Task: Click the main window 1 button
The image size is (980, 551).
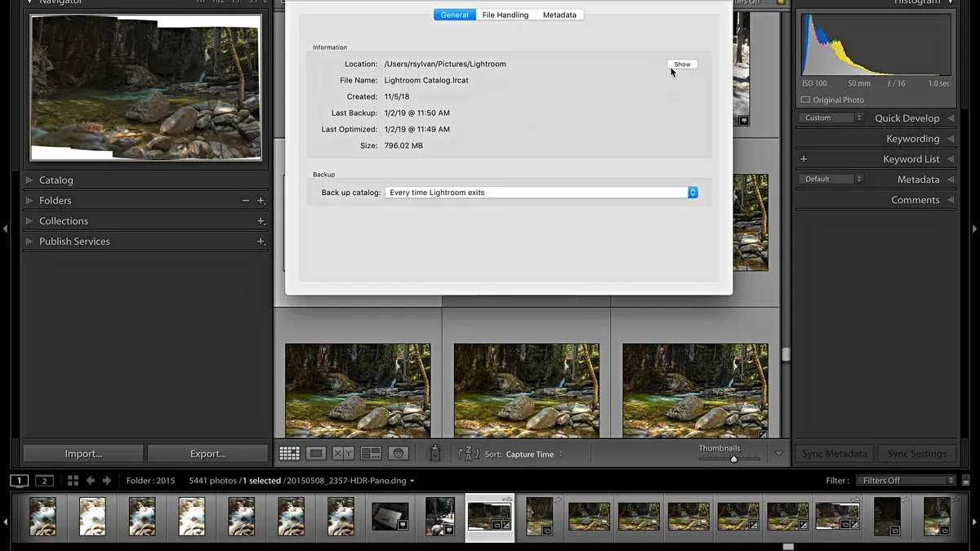Action: click(x=20, y=481)
